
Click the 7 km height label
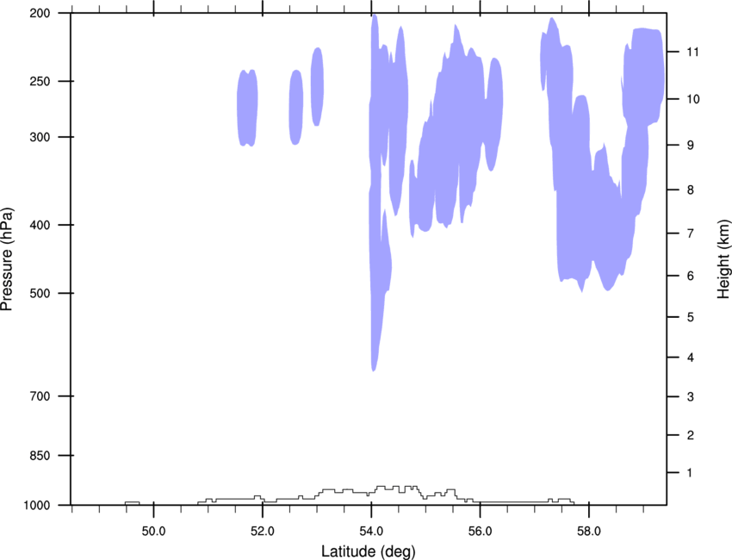click(691, 233)
